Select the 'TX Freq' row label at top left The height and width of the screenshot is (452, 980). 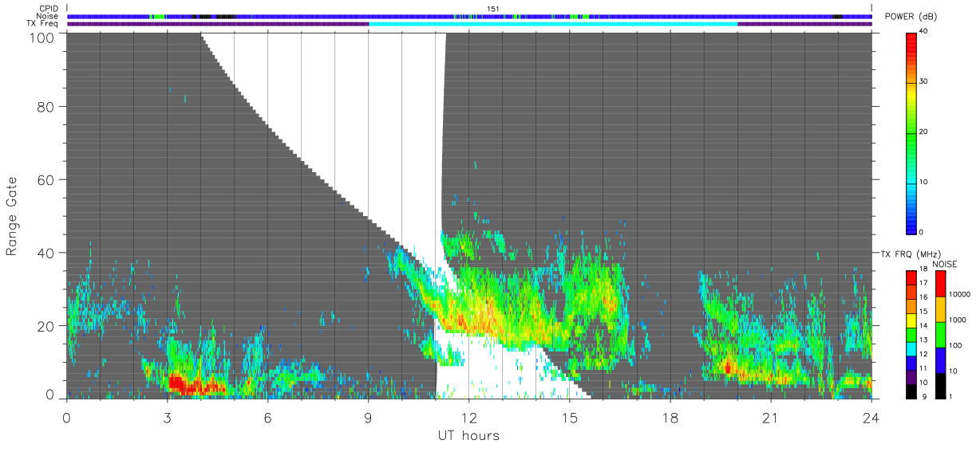pos(43,24)
